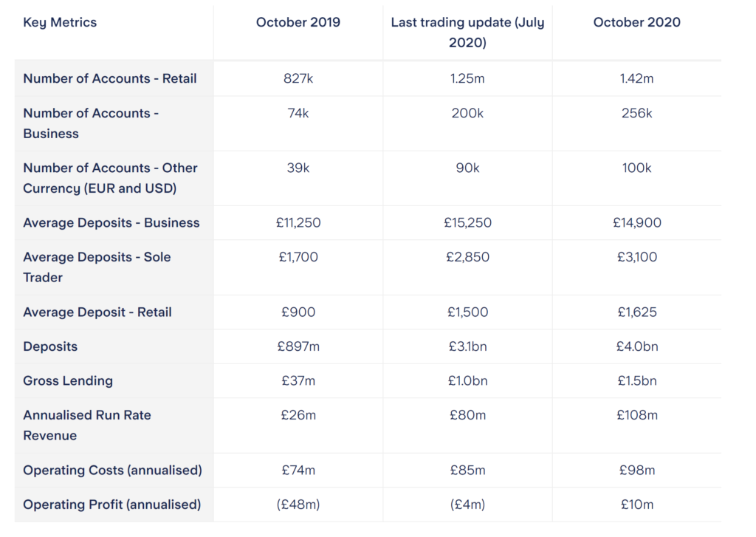Click the Annualised Run Rate Revenue label
The height and width of the screenshot is (537, 756).
[87, 425]
